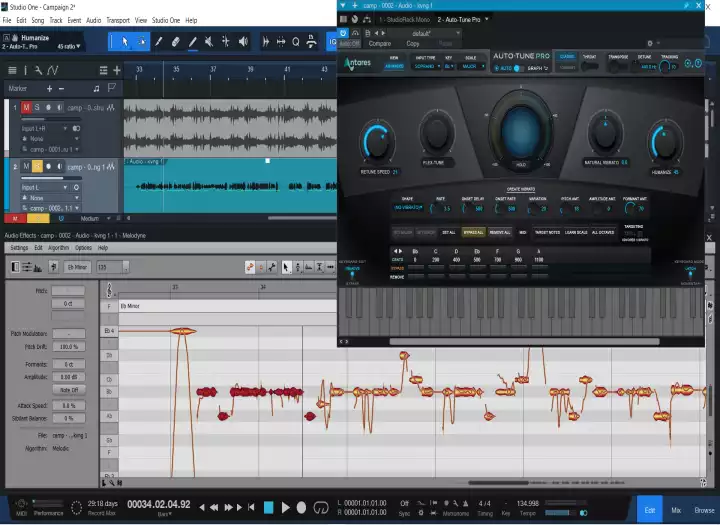
Task: Click Learn Scale in Auto-Tune
Action: (576, 232)
